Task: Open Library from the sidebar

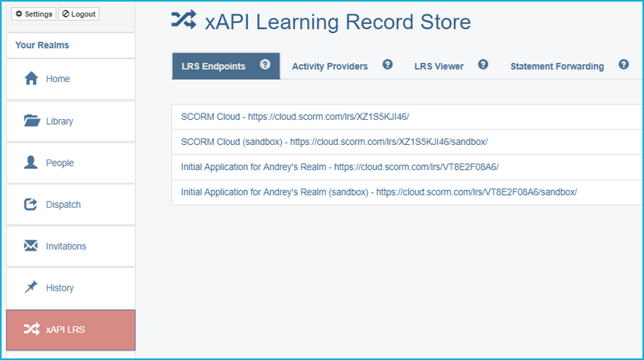Action: click(x=71, y=122)
